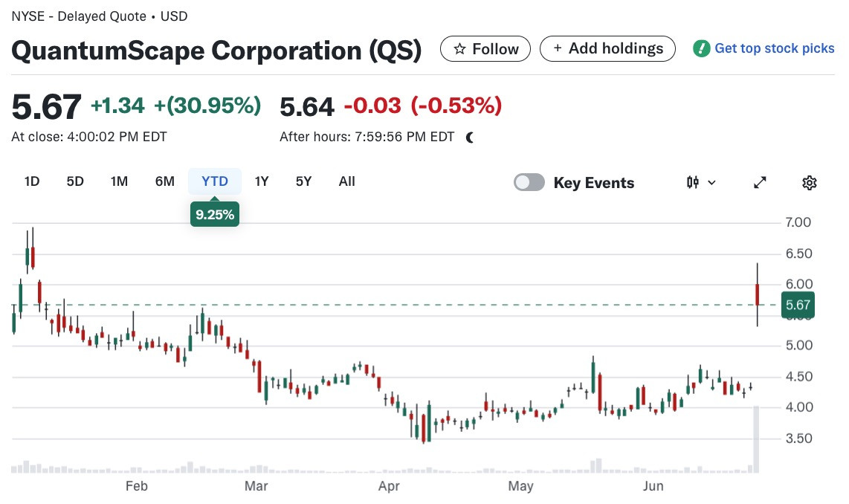Switch to the 1M range
Screen dimensions: 849x504
point(119,181)
